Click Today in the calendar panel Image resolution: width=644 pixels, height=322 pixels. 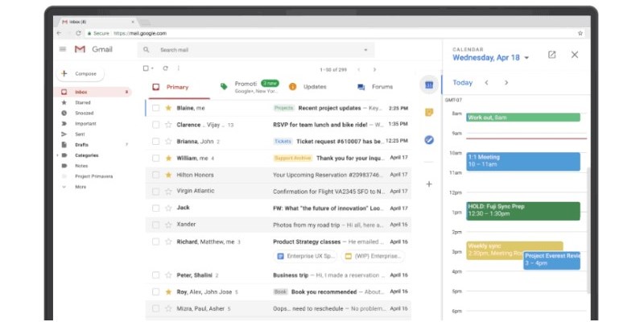462,83
